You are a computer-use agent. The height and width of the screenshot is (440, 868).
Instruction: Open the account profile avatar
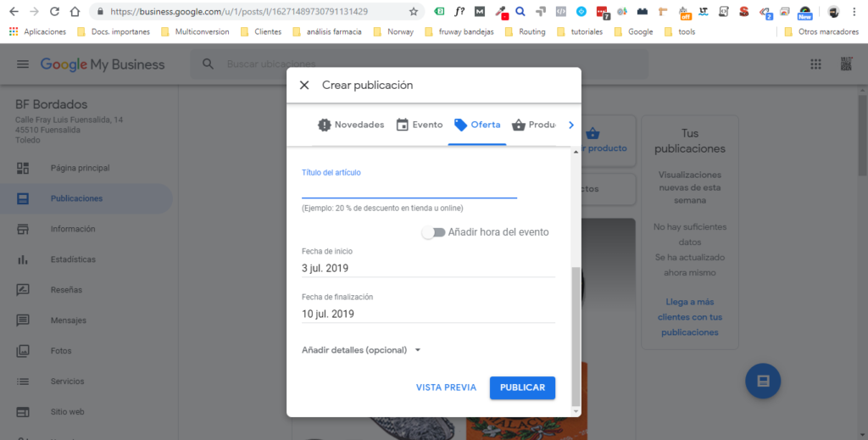click(847, 64)
